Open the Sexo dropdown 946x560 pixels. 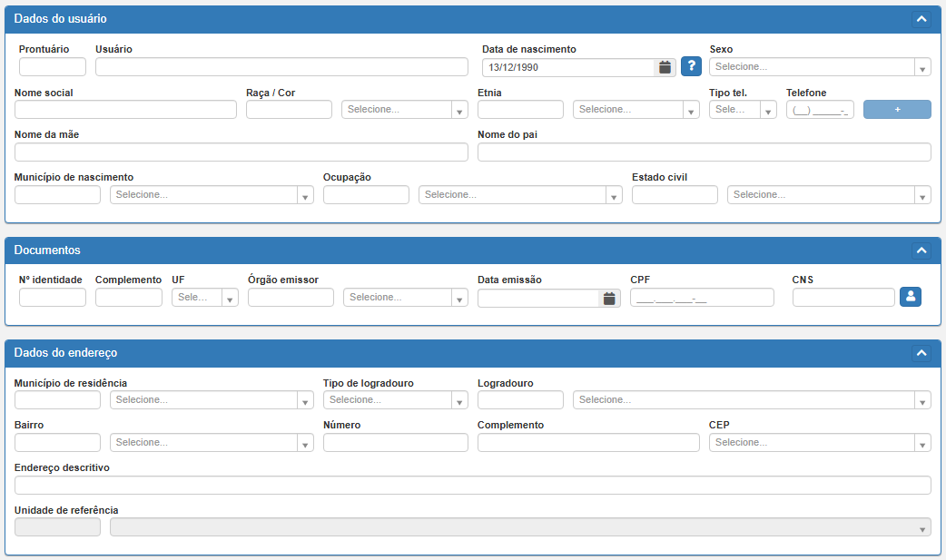point(819,67)
